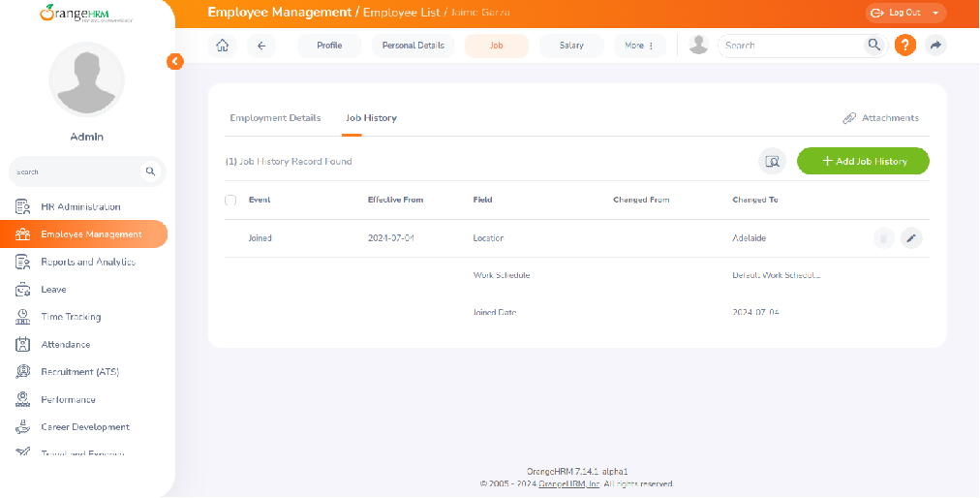Image resolution: width=980 pixels, height=498 pixels.
Task: Open Time Tracking menu label
Action: [x=72, y=317]
